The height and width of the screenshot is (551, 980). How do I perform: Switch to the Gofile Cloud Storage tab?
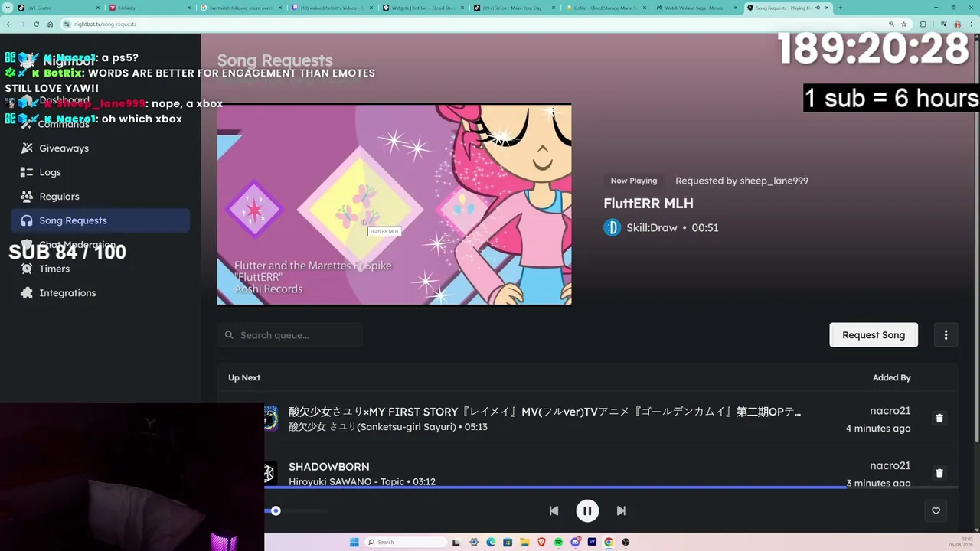(x=605, y=8)
